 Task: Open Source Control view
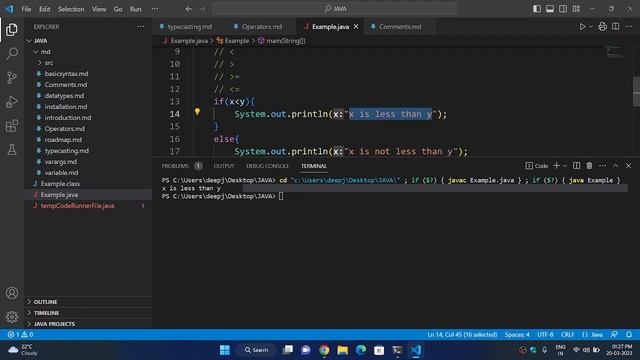[x=12, y=77]
